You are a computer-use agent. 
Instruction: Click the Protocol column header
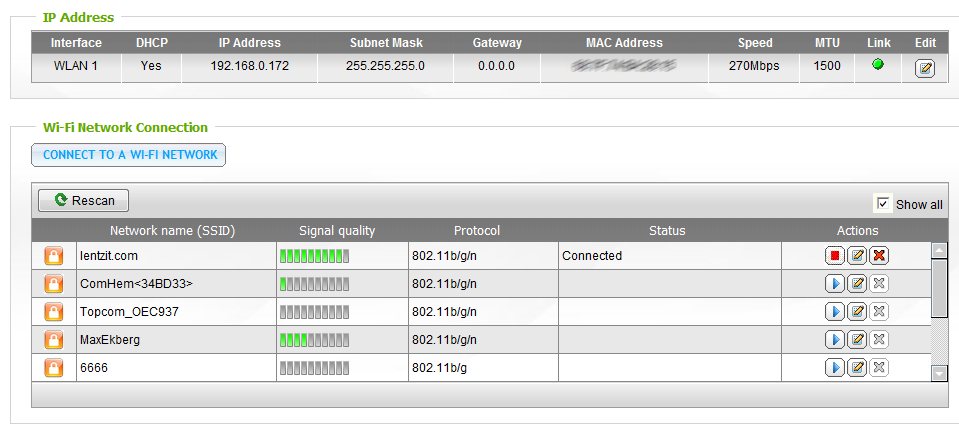(x=477, y=231)
